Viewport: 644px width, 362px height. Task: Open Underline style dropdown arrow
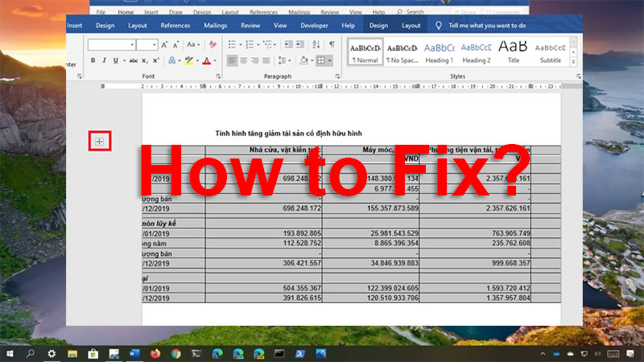tap(124, 60)
